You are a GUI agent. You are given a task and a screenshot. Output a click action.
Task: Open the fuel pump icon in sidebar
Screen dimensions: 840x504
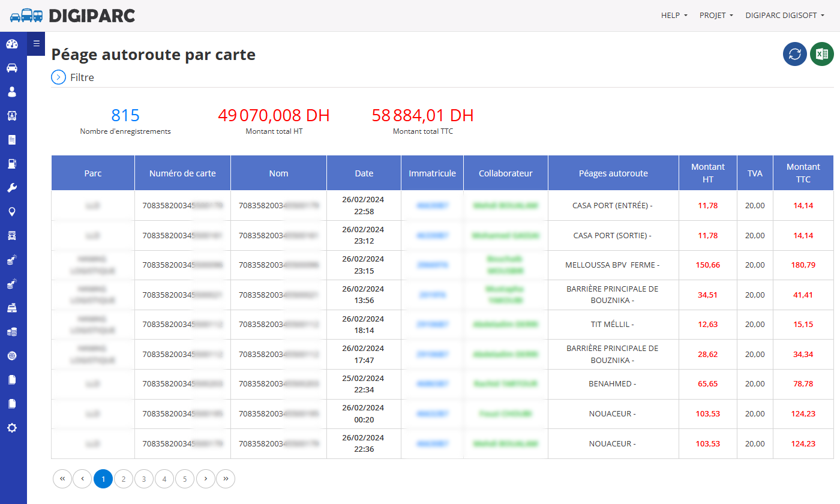pyautogui.click(x=12, y=164)
